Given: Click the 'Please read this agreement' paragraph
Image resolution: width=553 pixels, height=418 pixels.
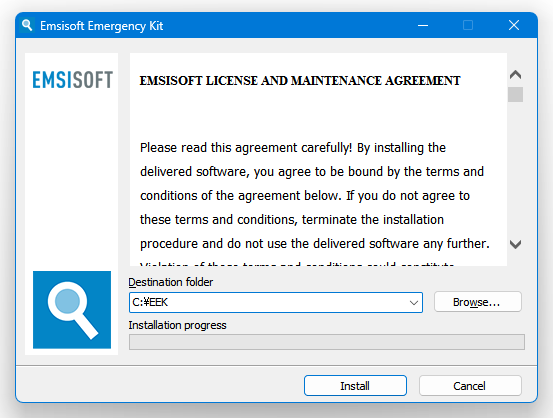Looking at the screenshot, I should click(315, 196).
